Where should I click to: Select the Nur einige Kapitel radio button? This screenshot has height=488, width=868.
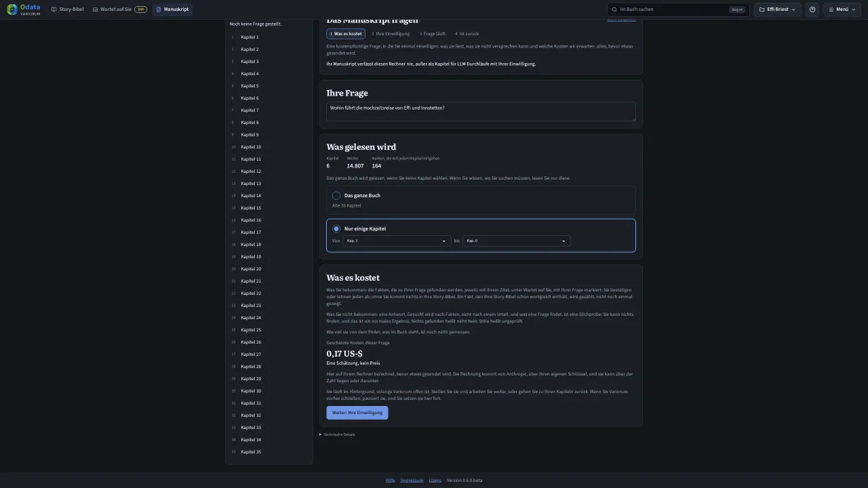click(x=336, y=228)
